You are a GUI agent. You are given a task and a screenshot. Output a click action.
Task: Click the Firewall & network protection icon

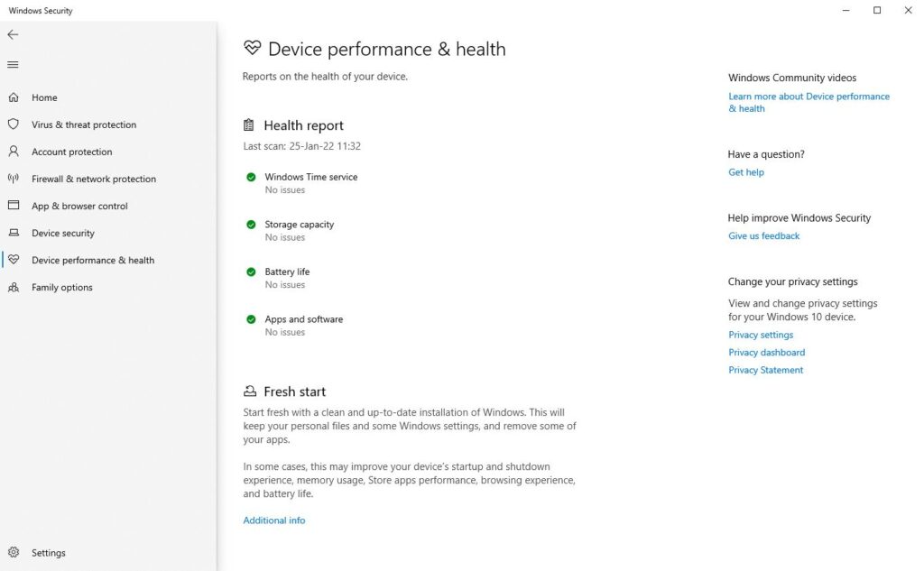pyautogui.click(x=13, y=179)
